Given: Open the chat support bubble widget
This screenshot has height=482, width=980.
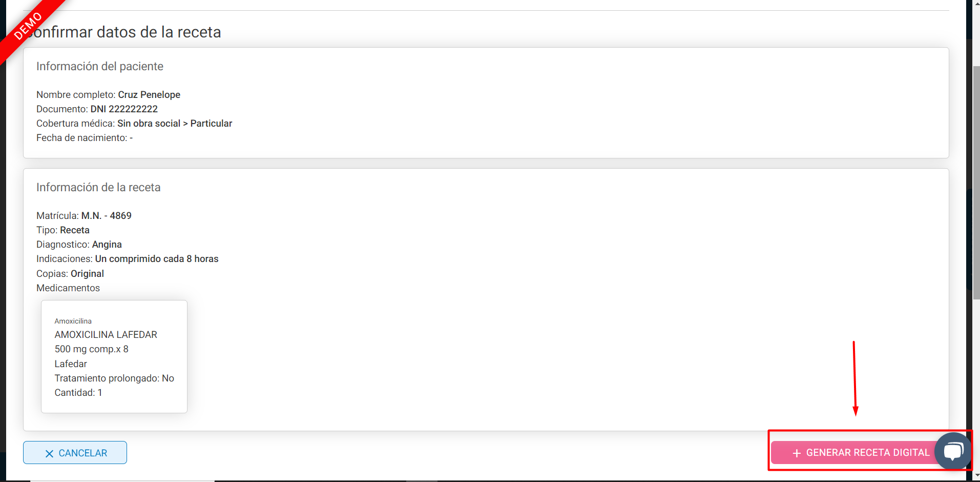Looking at the screenshot, I should tap(953, 451).
